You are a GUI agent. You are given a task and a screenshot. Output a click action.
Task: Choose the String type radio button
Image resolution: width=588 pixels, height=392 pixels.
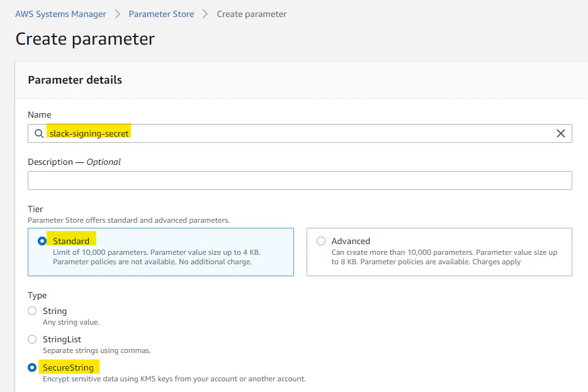[x=32, y=311]
